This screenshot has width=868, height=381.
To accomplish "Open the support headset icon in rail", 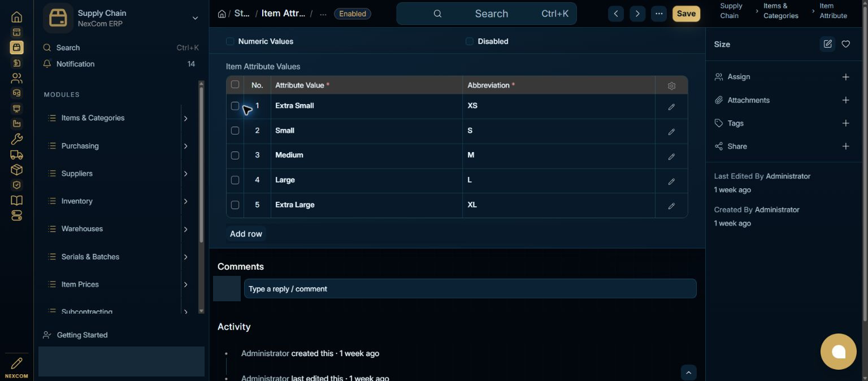I will point(16,93).
